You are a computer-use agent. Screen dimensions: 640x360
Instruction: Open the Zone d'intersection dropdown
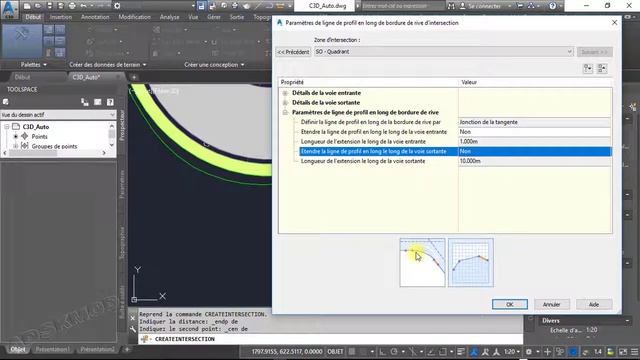[x=444, y=52]
